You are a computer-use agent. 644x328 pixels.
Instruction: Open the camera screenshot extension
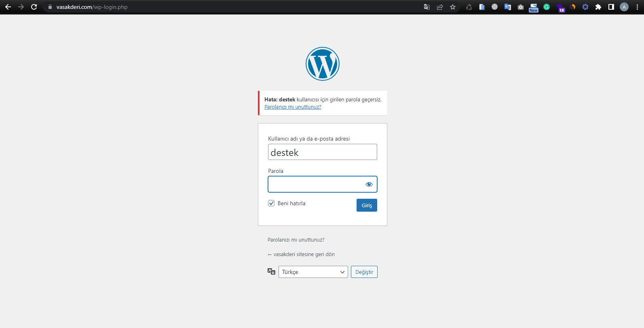pyautogui.click(x=521, y=7)
